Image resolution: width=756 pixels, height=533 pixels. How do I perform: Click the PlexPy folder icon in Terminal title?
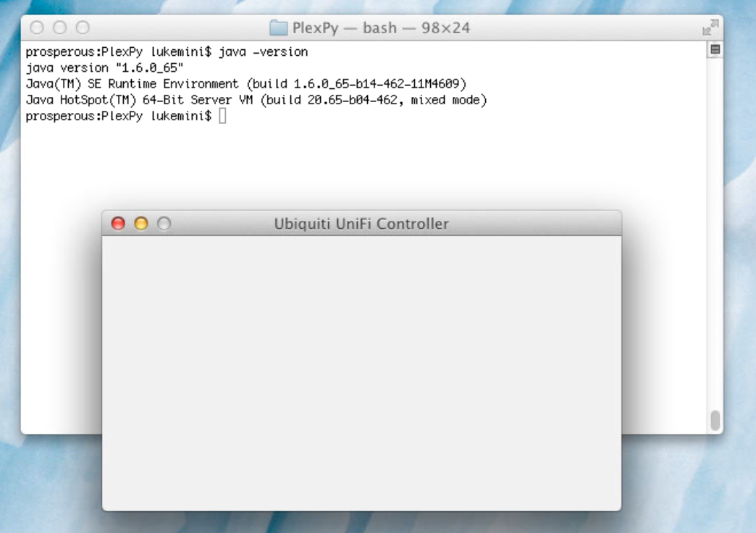pyautogui.click(x=278, y=28)
